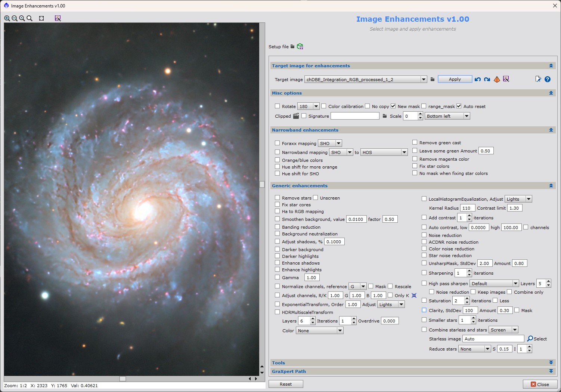
Task: Click the zoom out magnifier icon
Action: coord(15,18)
